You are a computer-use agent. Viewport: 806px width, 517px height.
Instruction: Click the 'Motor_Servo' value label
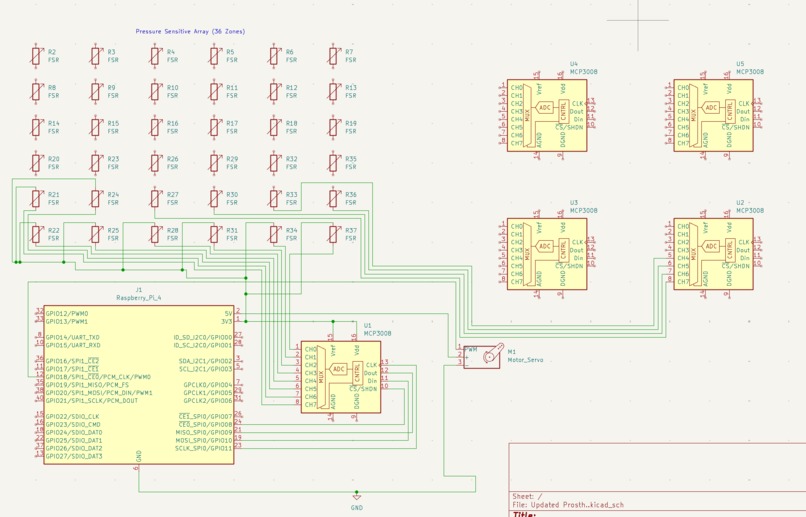click(x=525, y=360)
